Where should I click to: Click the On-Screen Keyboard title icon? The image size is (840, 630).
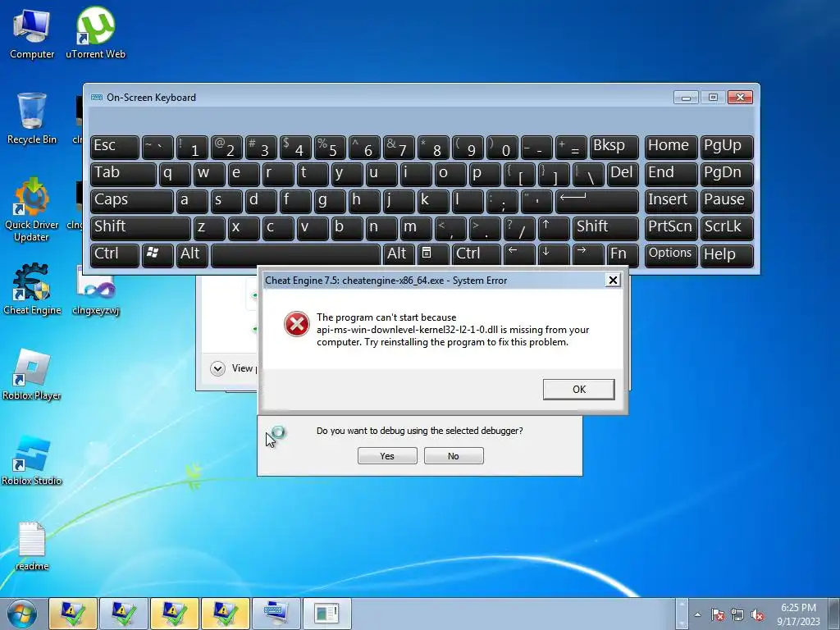(97, 98)
